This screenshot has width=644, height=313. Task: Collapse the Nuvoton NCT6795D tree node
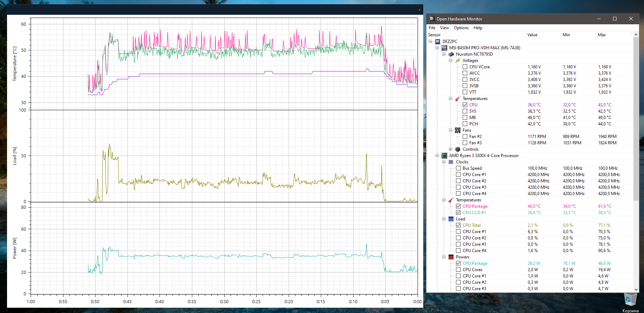coord(444,54)
